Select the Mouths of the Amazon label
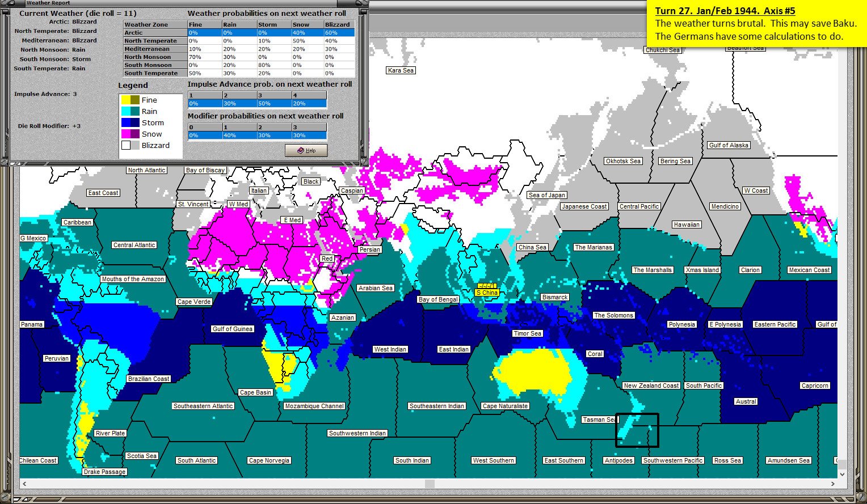Image resolution: width=867 pixels, height=504 pixels. click(x=133, y=279)
